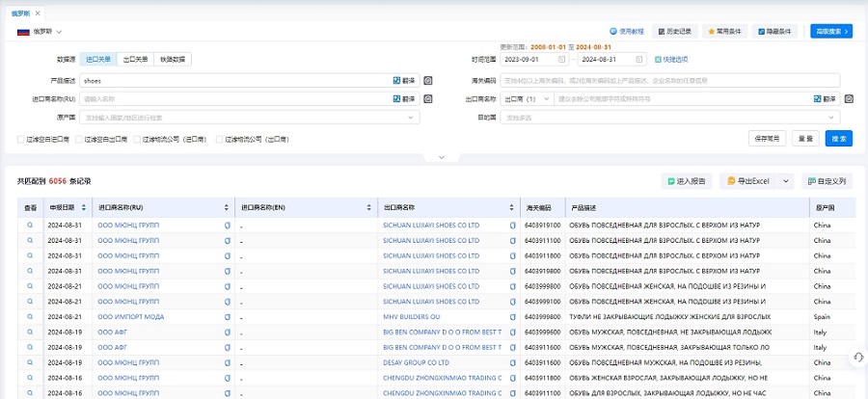Click the blue 搜索 search button
This screenshot has width=868, height=399.
tap(839, 138)
